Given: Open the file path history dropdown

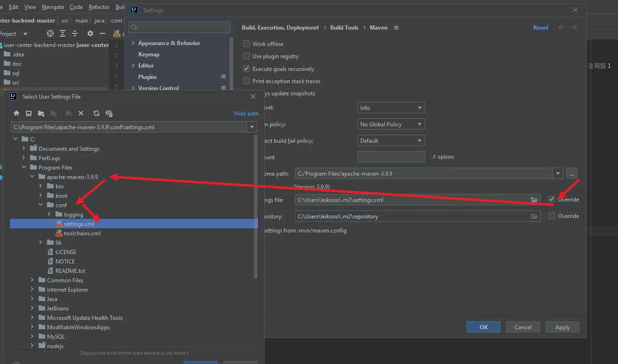Looking at the screenshot, I should pos(252,127).
